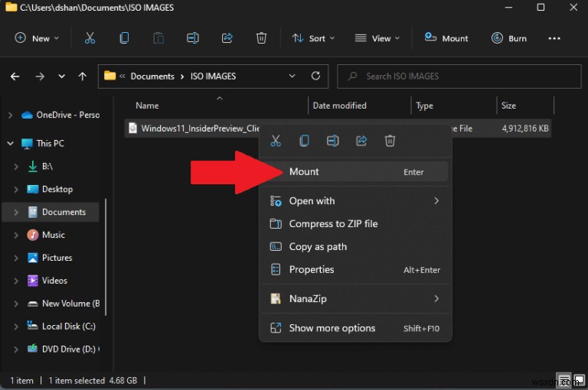The height and width of the screenshot is (390, 588).
Task: Click the Rename icon in the context menu
Action: [x=332, y=141]
